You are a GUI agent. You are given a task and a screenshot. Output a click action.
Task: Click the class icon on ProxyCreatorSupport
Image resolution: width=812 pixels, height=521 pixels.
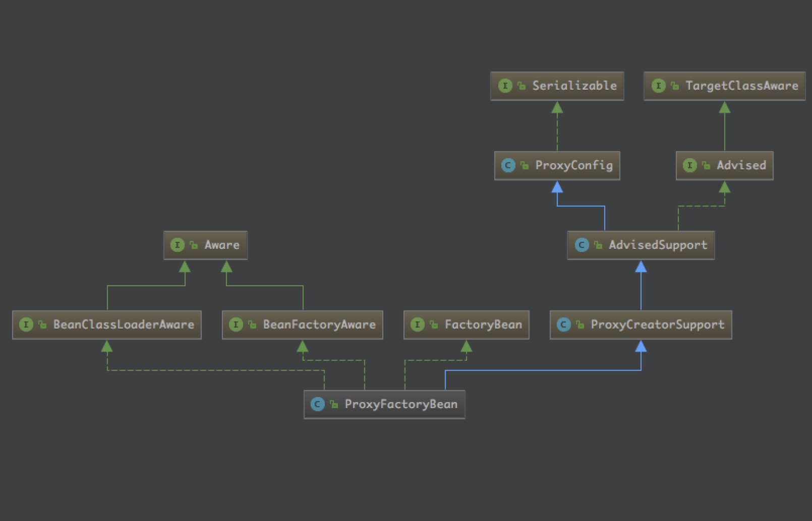pos(564,324)
